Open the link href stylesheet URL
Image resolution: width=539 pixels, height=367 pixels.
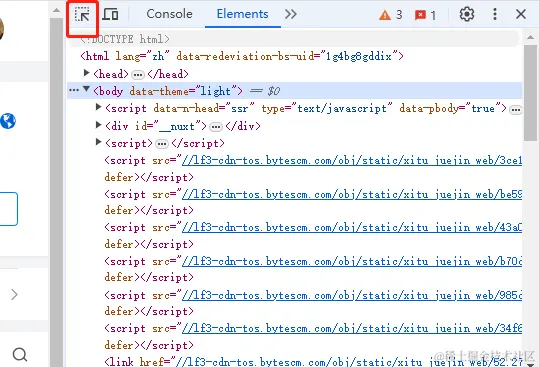349,362
